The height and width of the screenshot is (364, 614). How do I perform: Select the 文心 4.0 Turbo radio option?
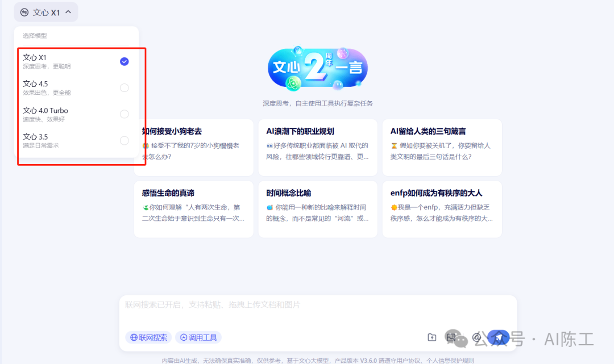(124, 114)
